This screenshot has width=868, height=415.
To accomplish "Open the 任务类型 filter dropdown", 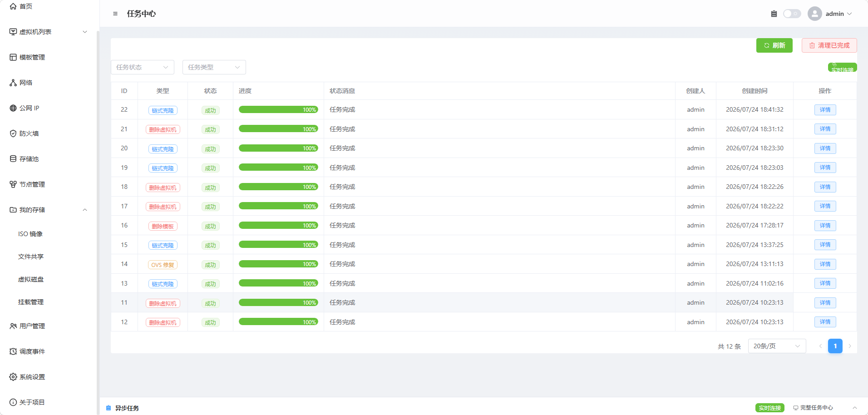I will coord(214,67).
